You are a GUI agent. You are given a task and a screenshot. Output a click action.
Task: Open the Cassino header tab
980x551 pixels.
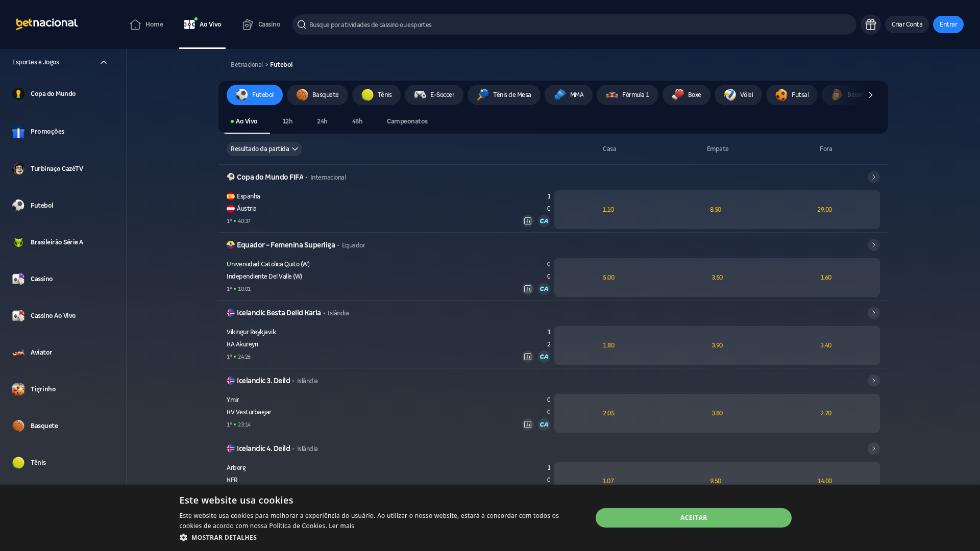tap(261, 24)
